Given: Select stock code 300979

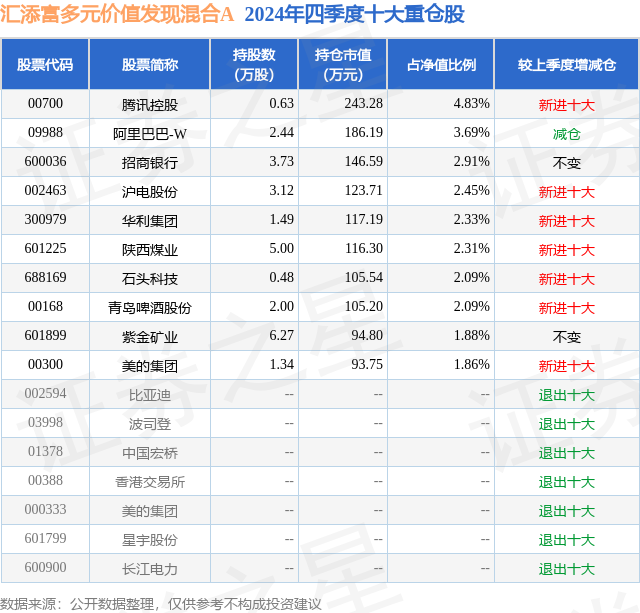Looking at the screenshot, I should point(45,220).
